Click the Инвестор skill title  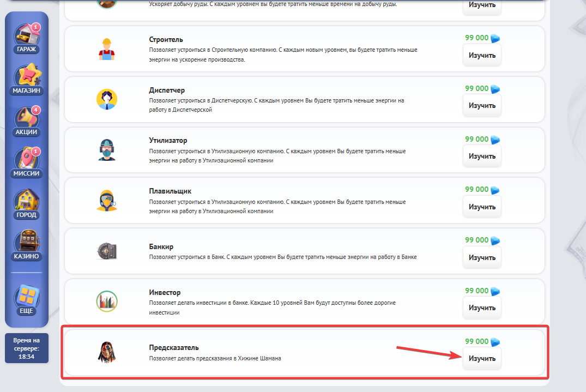click(165, 293)
